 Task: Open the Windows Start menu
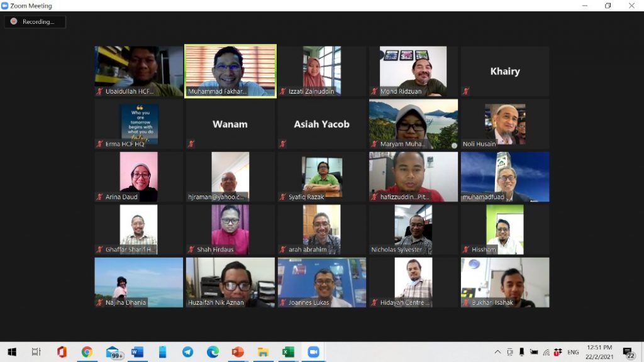click(11, 352)
